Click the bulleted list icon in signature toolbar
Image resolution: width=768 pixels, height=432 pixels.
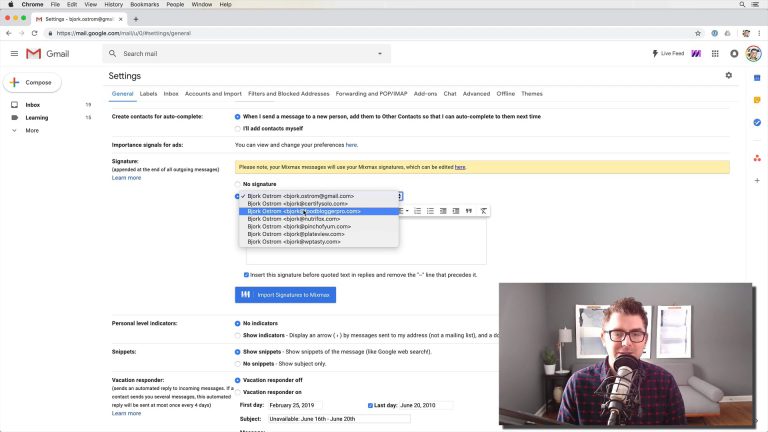point(430,211)
